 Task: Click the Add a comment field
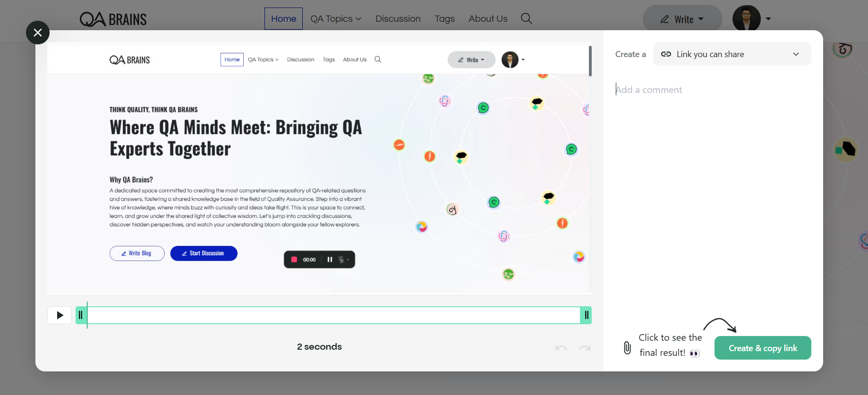click(x=713, y=90)
